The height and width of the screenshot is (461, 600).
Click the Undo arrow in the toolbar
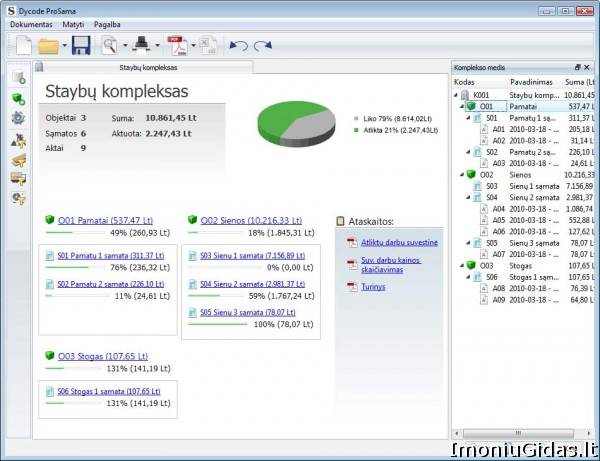(238, 46)
